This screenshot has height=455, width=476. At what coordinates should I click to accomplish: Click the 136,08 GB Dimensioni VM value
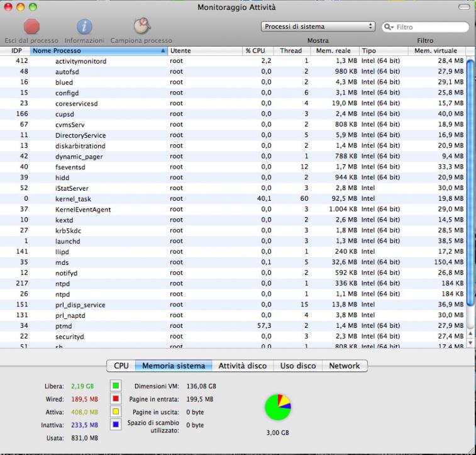click(x=201, y=386)
